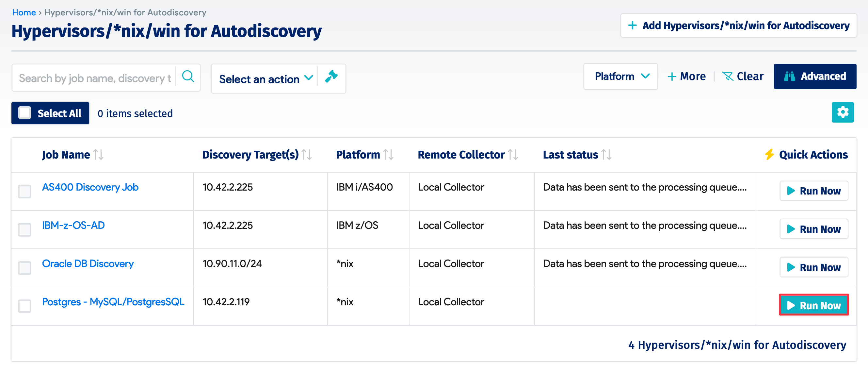Click the plus icon next to More
The height and width of the screenshot is (372, 868).
tap(671, 76)
